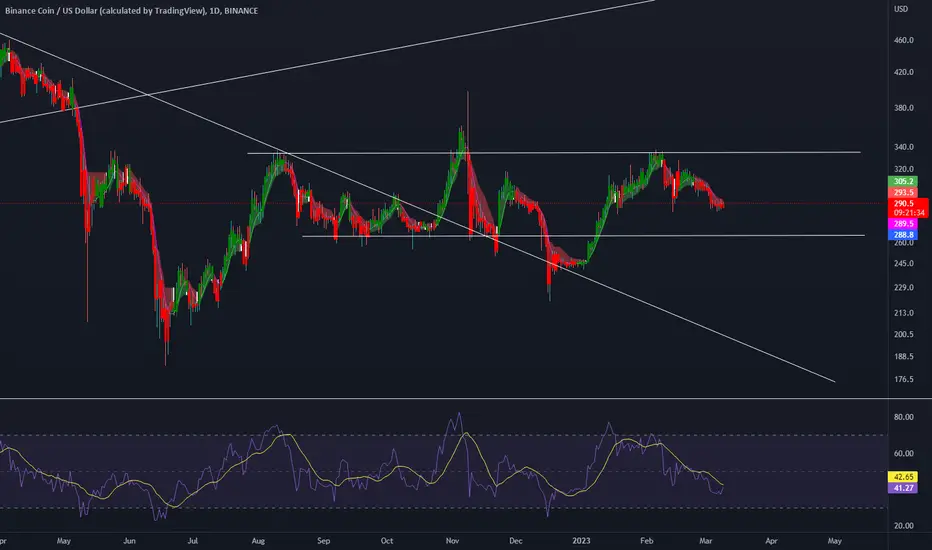Screen dimensions: 932x550
Task: Select the 188.5 price axis label
Action: coord(903,357)
